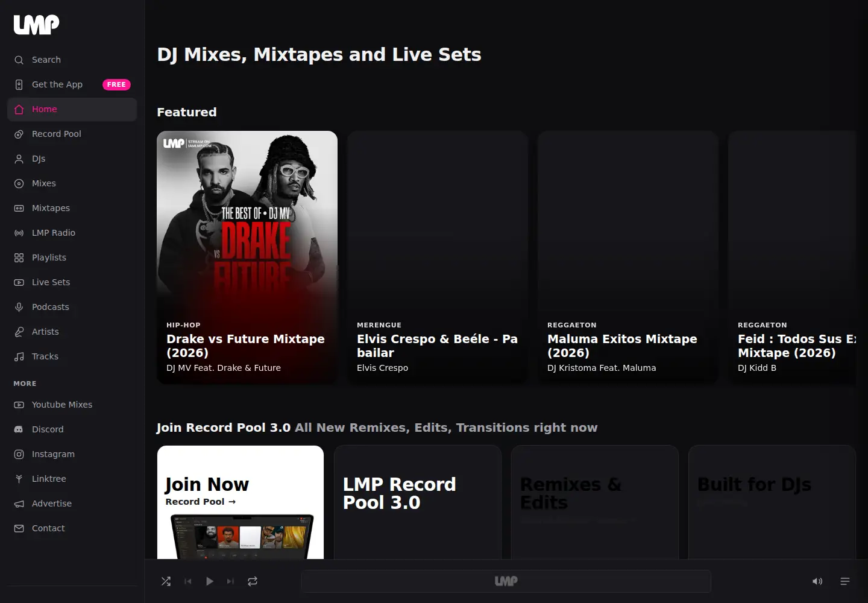Open the Remixes & Edits card

point(595,502)
